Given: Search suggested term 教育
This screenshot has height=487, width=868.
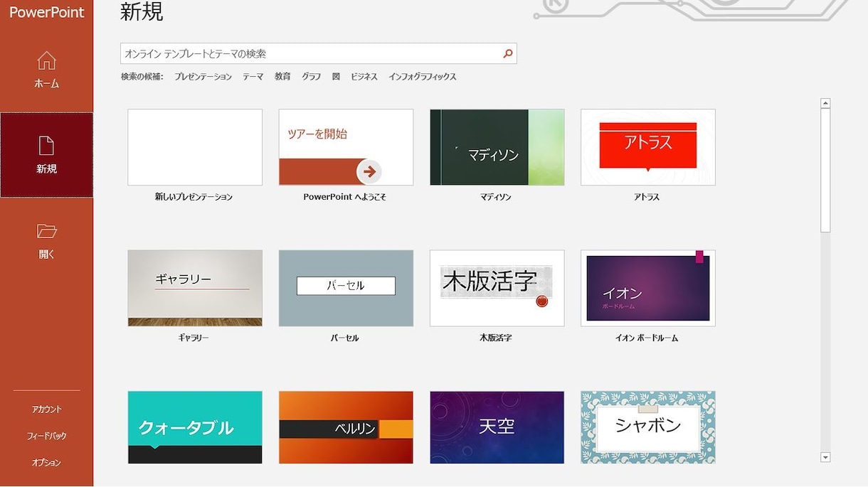Looking at the screenshot, I should click(x=282, y=77).
